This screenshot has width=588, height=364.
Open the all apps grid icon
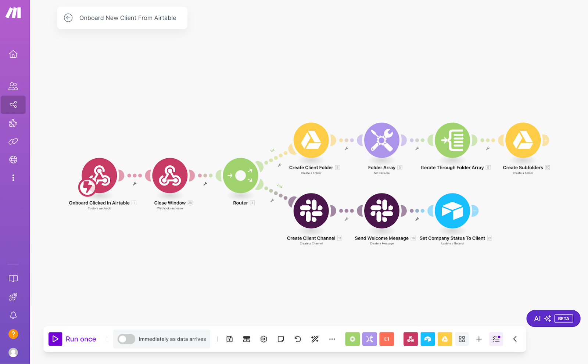(462, 339)
